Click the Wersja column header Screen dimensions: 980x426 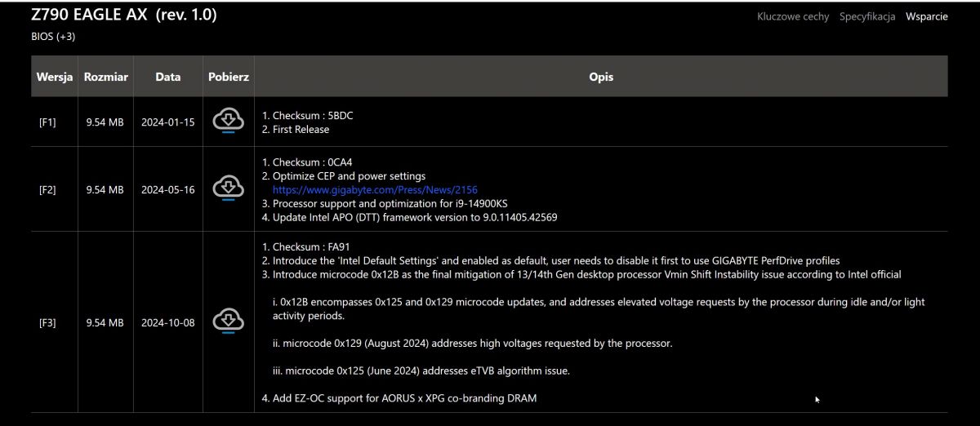click(55, 77)
